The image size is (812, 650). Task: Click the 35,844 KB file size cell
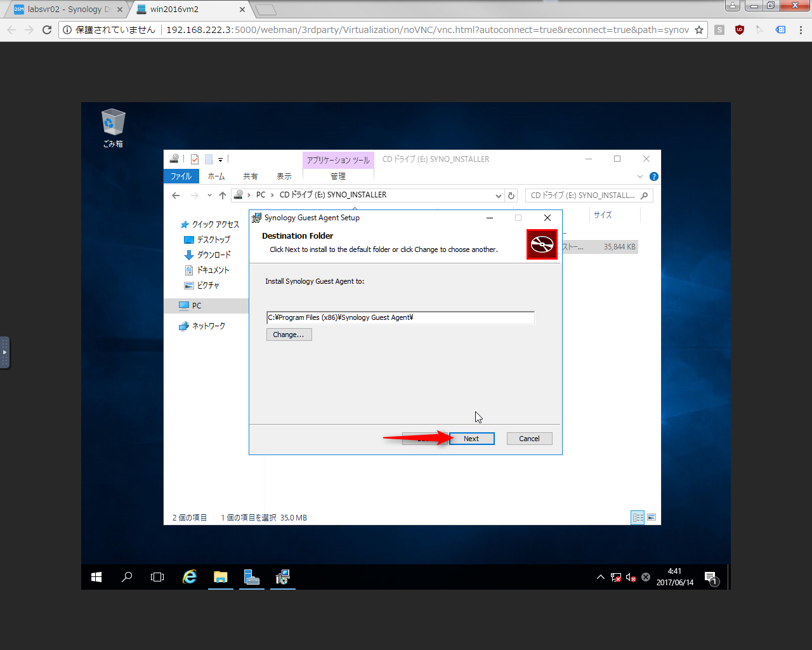[x=619, y=247]
